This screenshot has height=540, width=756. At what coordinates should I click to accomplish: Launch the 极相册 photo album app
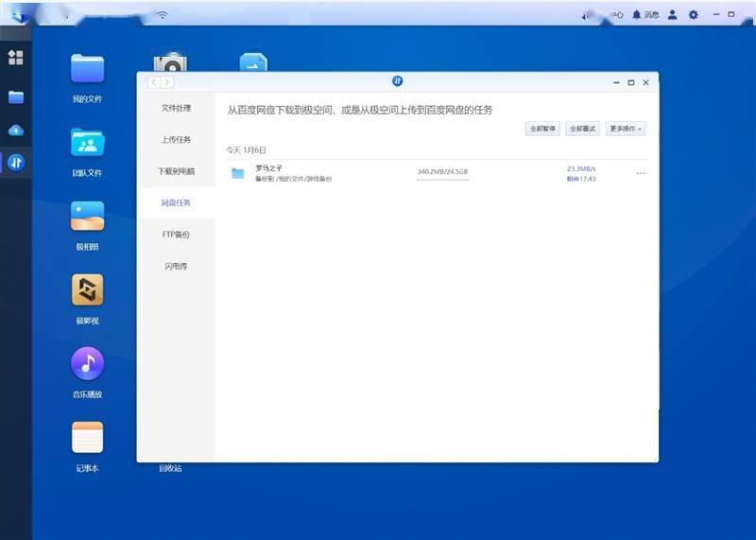click(x=87, y=217)
